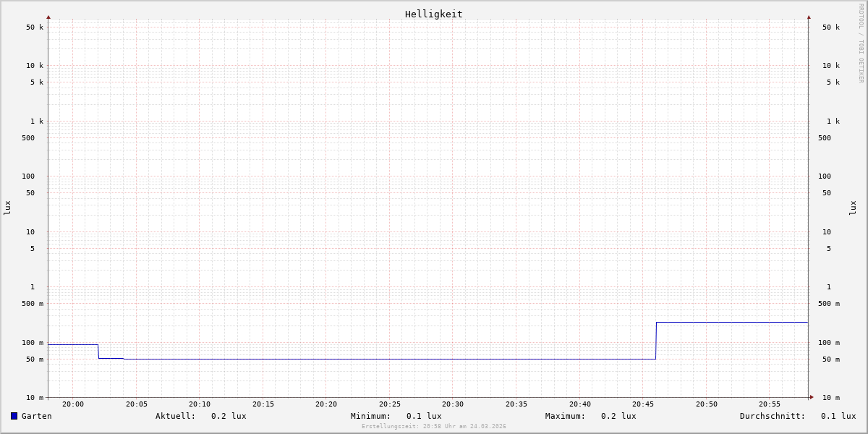Click the 20:30 time axis label
The height and width of the screenshot is (434, 868).
tap(453, 404)
